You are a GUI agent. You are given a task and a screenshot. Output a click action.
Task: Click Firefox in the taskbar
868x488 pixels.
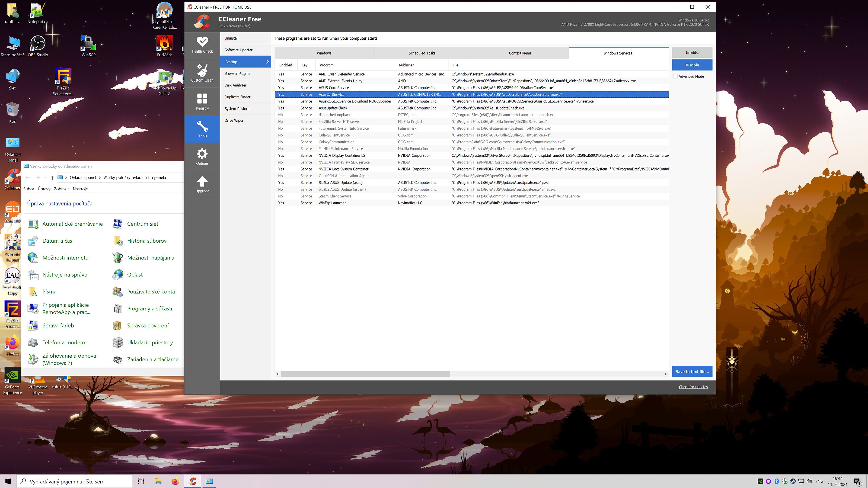175,481
